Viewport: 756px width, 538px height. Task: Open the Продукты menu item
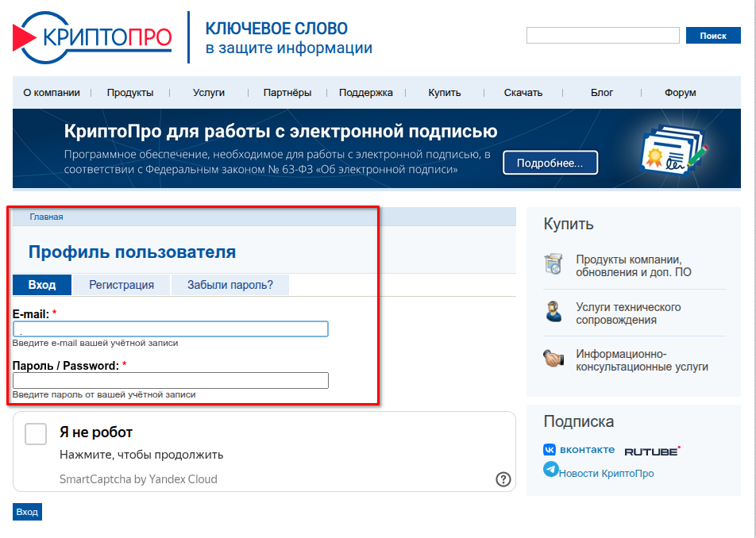130,93
